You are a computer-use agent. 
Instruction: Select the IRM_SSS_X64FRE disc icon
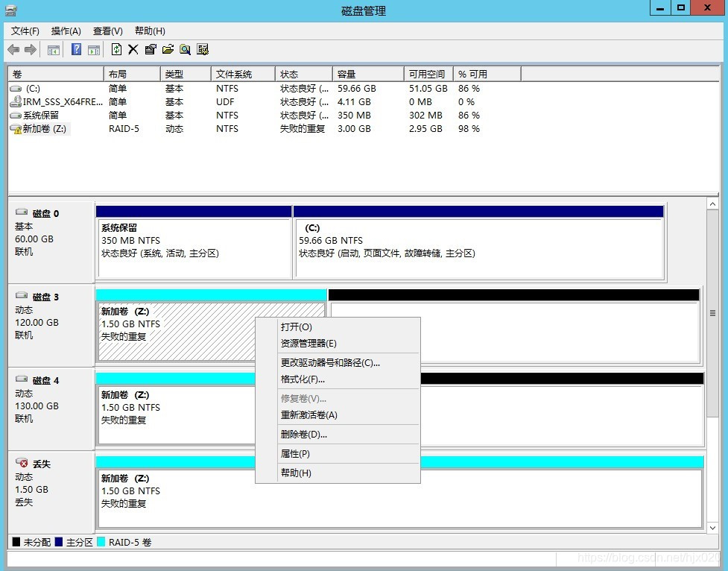(x=16, y=101)
